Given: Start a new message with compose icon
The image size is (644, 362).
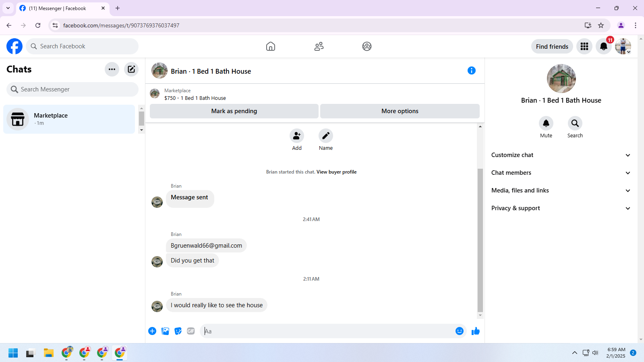Looking at the screenshot, I should (x=131, y=69).
